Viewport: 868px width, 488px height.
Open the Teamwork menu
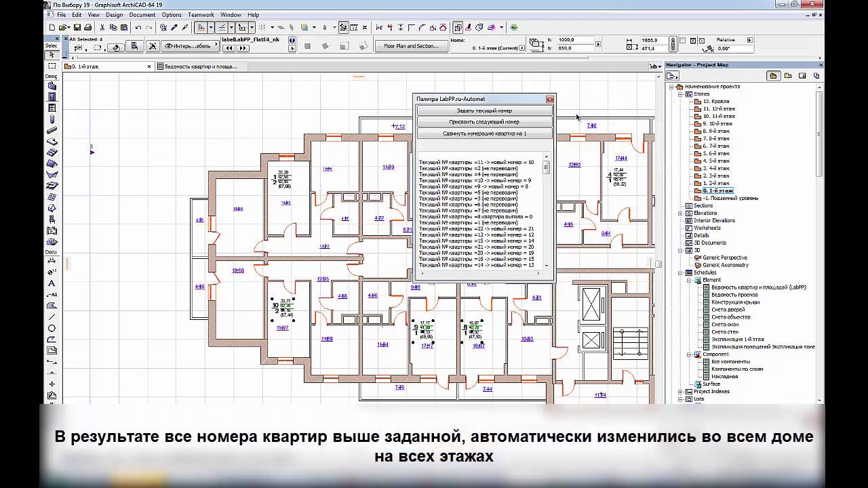coord(201,14)
